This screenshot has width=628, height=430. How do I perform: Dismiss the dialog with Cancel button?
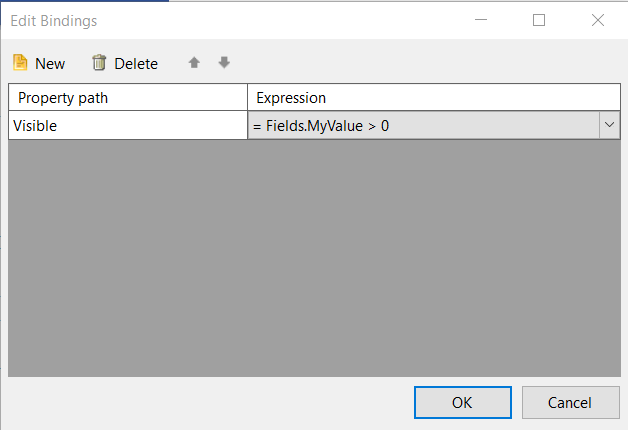click(570, 402)
